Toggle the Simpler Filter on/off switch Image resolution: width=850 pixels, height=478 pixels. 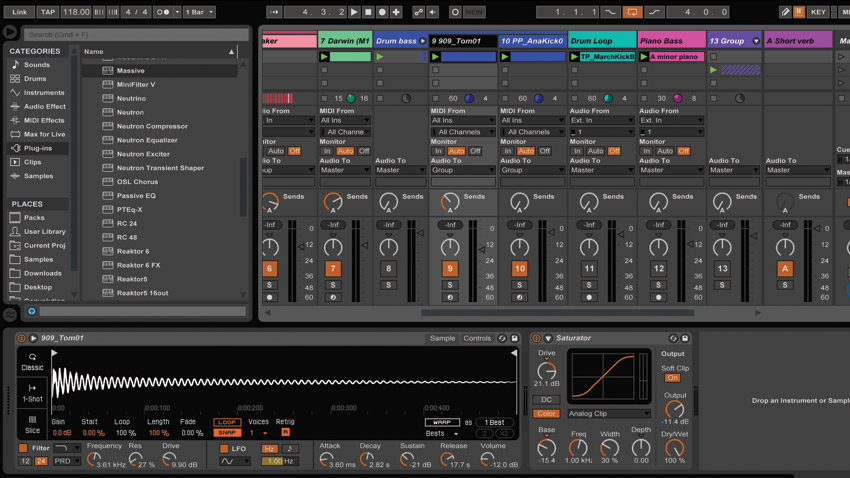click(x=23, y=448)
